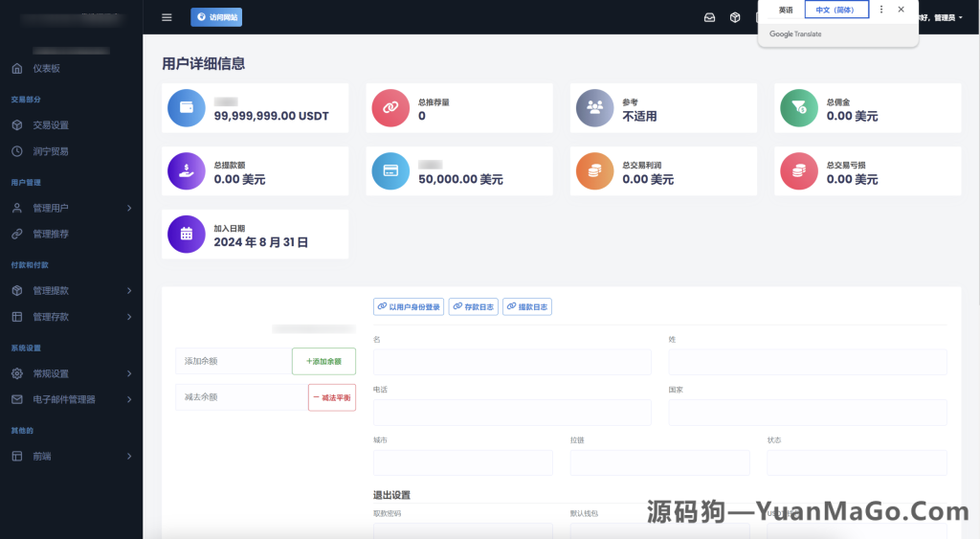Expand the 常规设置 submenu chevron

tap(129, 373)
